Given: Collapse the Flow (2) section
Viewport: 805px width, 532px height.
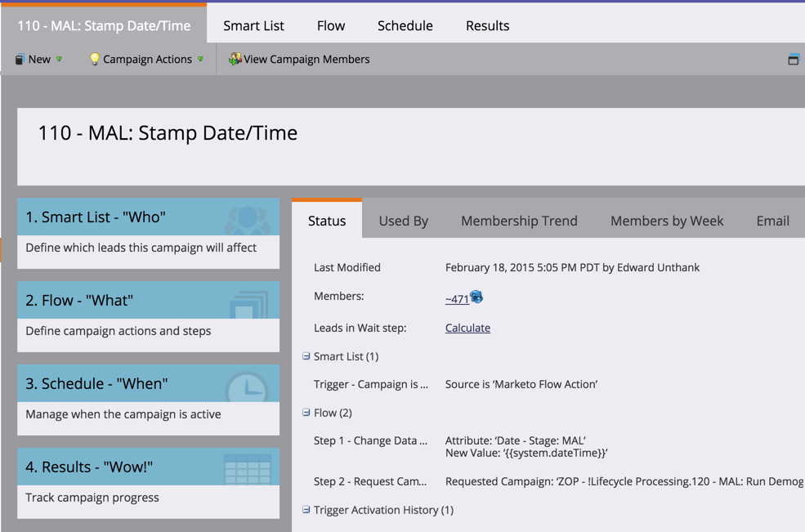Looking at the screenshot, I should 306,413.
